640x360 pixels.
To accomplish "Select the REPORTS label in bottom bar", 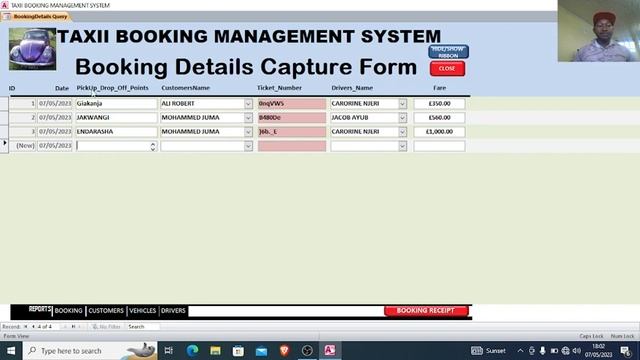I will click(40, 309).
